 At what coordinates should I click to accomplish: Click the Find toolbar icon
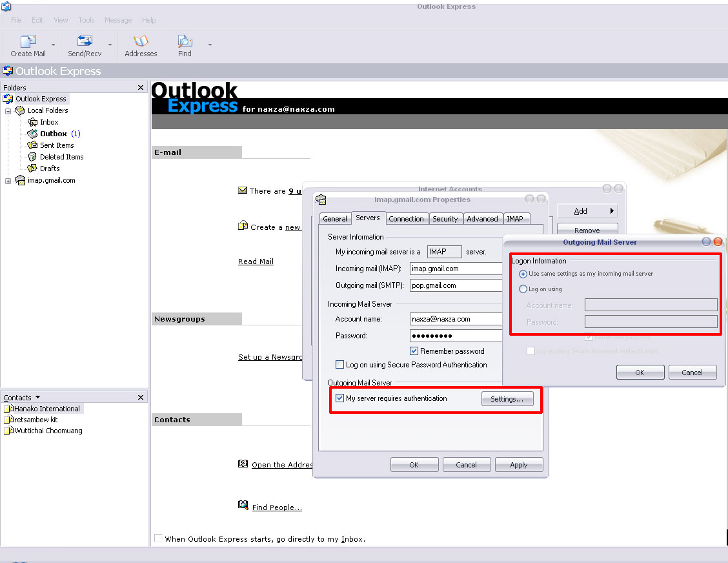click(185, 41)
